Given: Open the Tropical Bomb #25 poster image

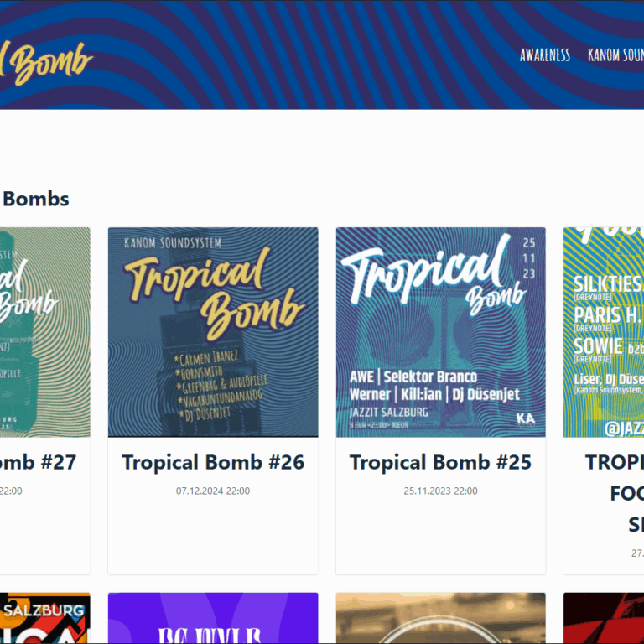Looking at the screenshot, I should click(441, 332).
